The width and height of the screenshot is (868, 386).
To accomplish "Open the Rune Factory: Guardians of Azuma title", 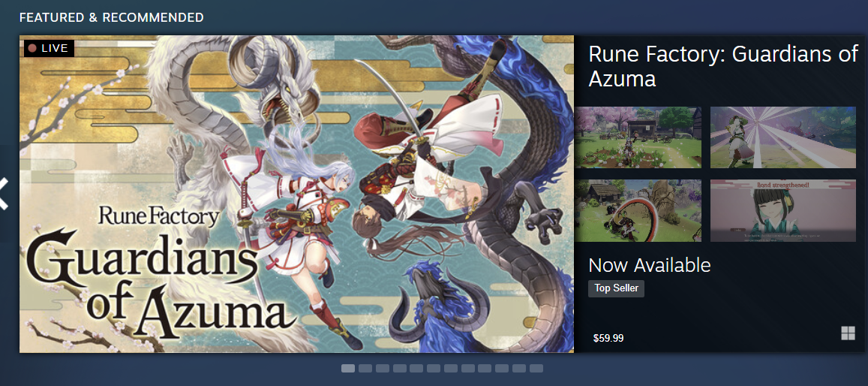I will click(723, 66).
